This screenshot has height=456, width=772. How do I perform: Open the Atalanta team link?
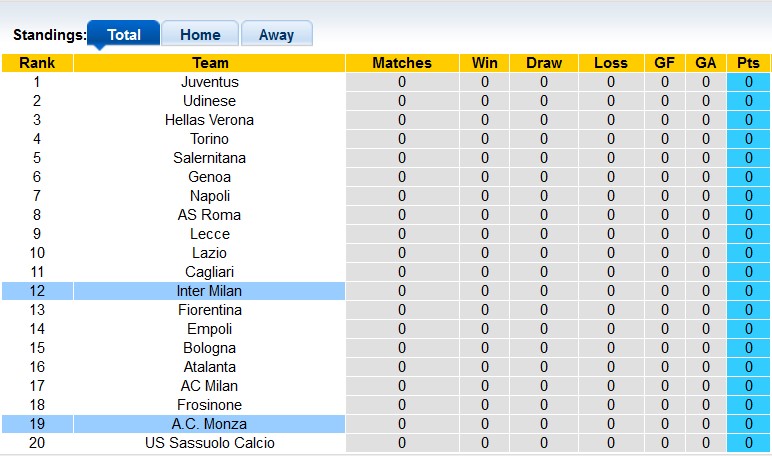[x=210, y=367]
